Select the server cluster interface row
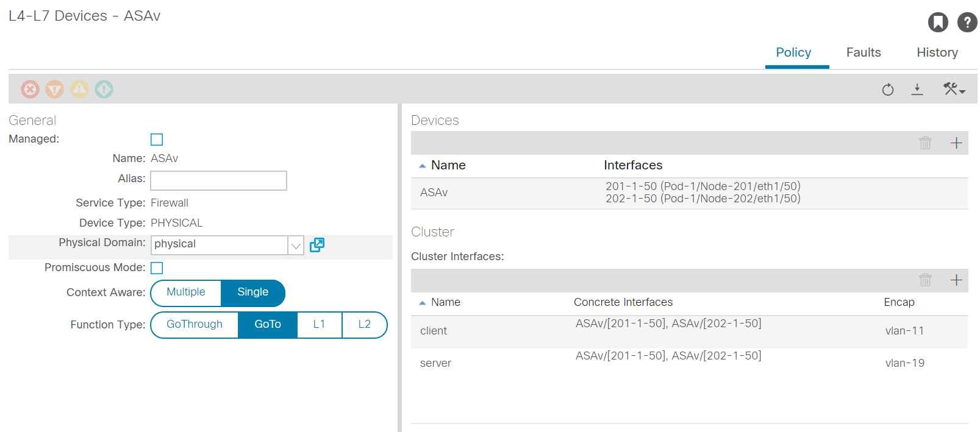Screen dimensions: 980x432 point(689,364)
